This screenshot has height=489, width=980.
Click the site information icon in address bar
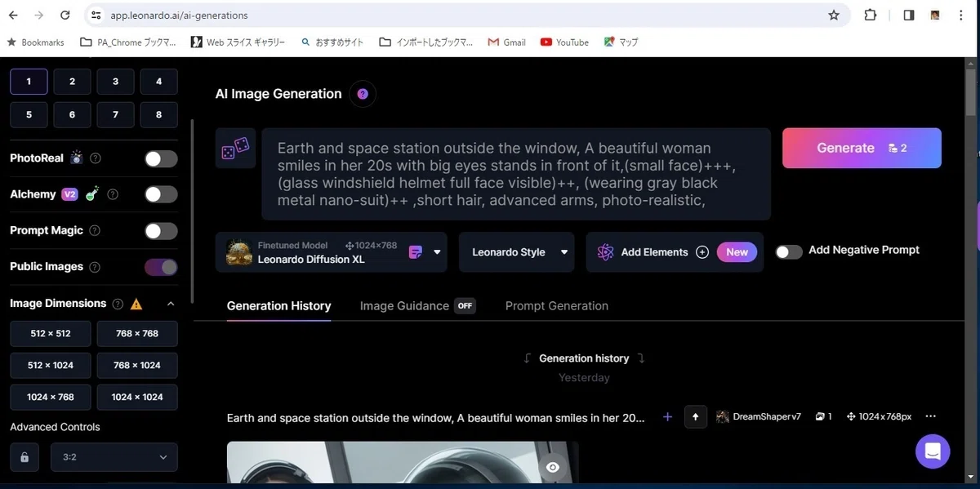[x=96, y=15]
